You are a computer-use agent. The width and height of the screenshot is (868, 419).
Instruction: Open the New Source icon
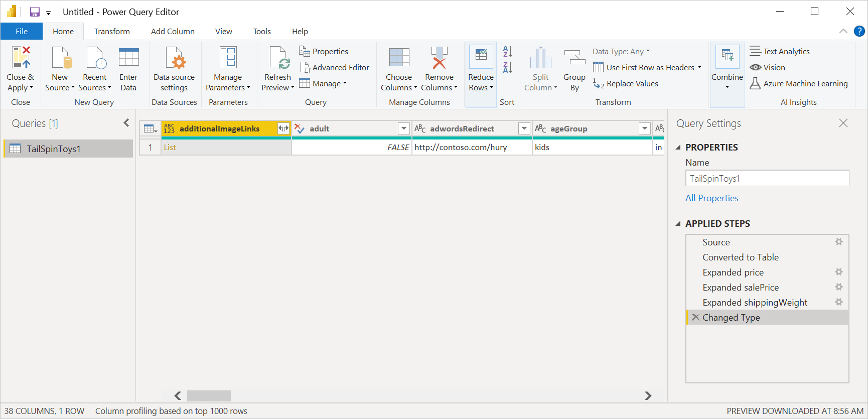(x=61, y=57)
